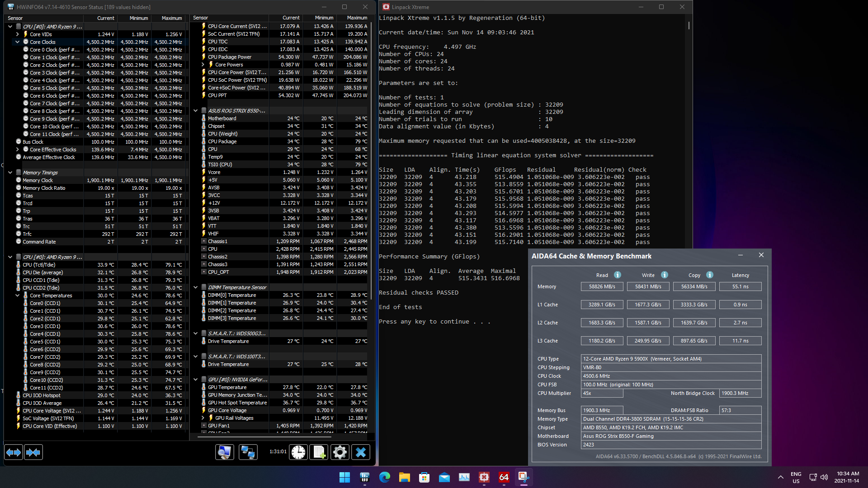This screenshot has height=488, width=868.
Task: Expand the Core VIDs tree node
Action: coord(17,34)
